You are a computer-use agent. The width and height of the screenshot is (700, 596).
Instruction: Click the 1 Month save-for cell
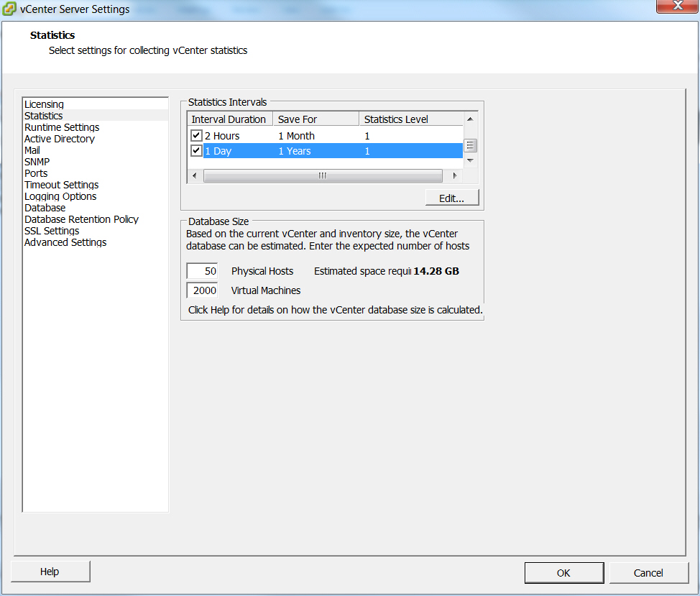click(296, 136)
